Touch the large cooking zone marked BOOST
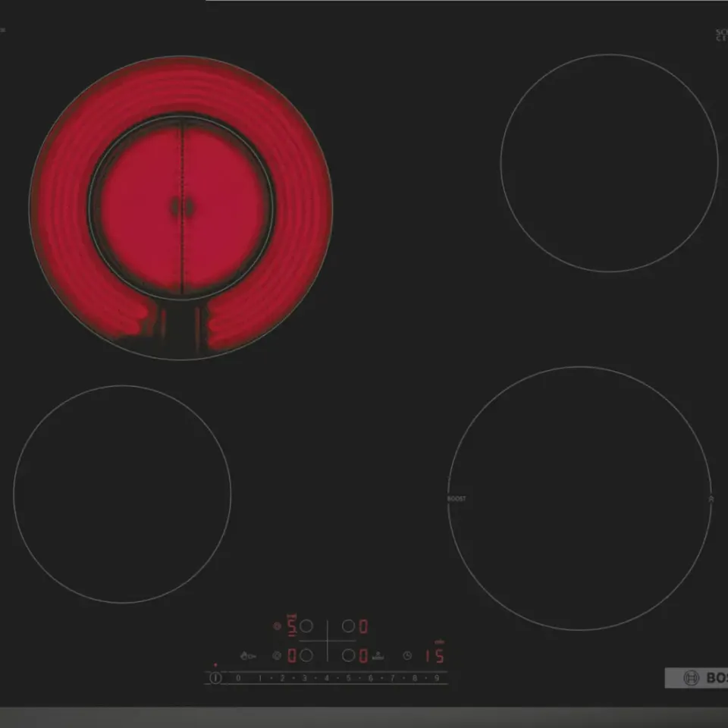This screenshot has width=728, height=728. pyautogui.click(x=579, y=499)
